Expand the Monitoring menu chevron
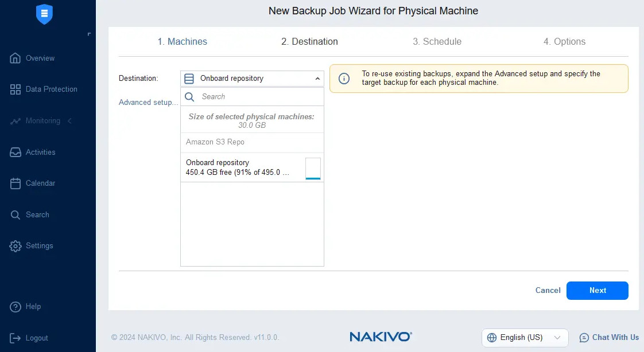644x352 pixels. click(x=70, y=121)
